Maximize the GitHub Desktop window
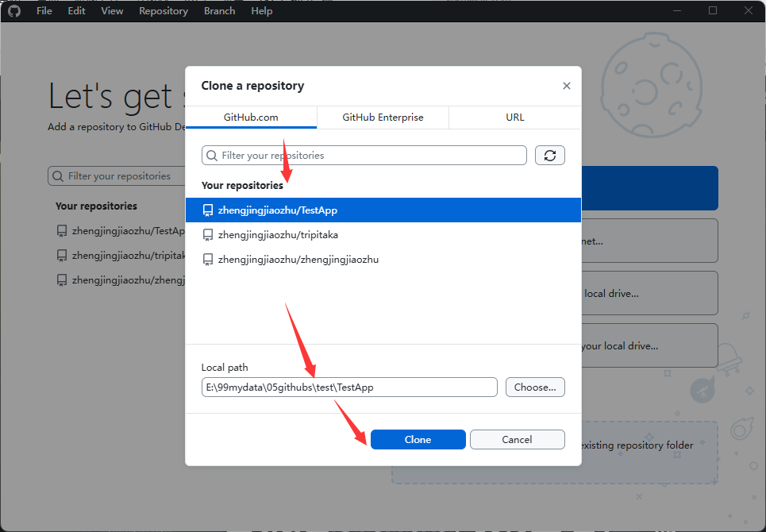The height and width of the screenshot is (532, 766). point(713,11)
